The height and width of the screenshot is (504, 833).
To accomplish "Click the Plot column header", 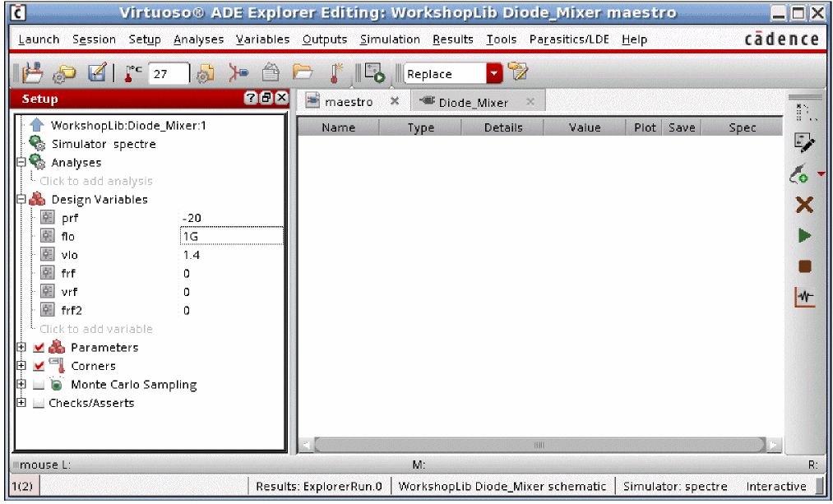I will point(645,127).
